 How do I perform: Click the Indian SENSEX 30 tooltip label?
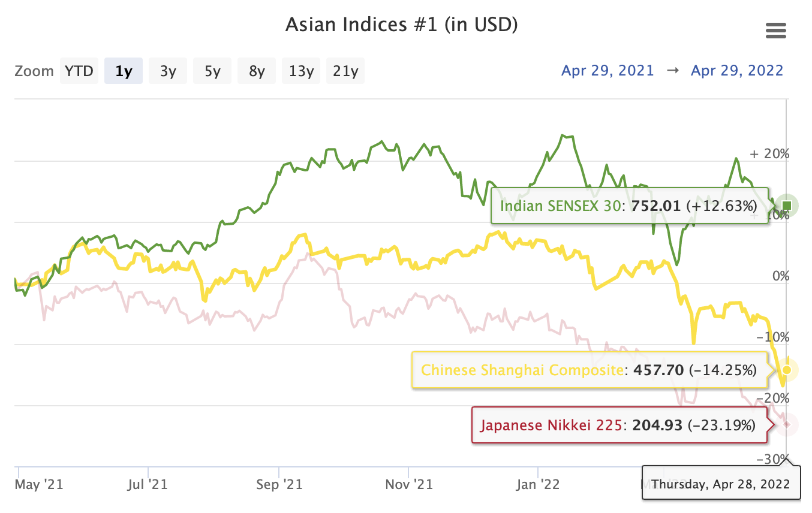(x=629, y=206)
